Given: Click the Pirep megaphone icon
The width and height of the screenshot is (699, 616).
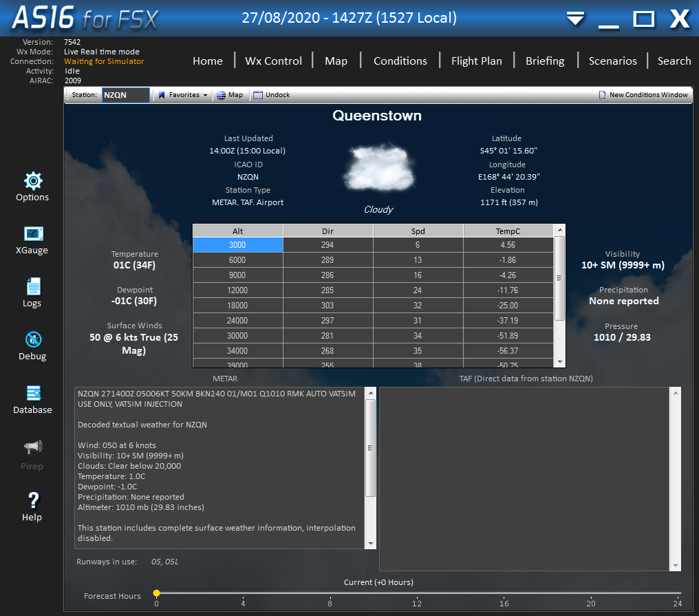Looking at the screenshot, I should click(x=32, y=447).
